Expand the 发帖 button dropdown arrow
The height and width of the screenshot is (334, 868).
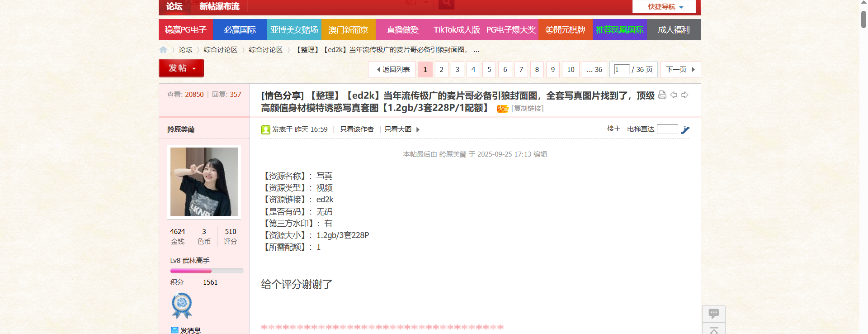(x=194, y=68)
